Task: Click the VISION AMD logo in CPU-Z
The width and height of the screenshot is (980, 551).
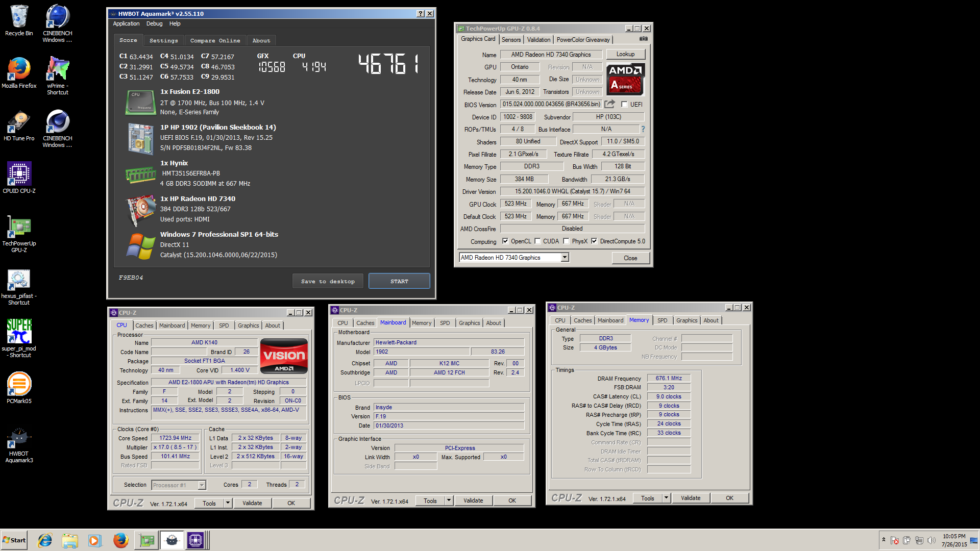Action: tap(284, 356)
